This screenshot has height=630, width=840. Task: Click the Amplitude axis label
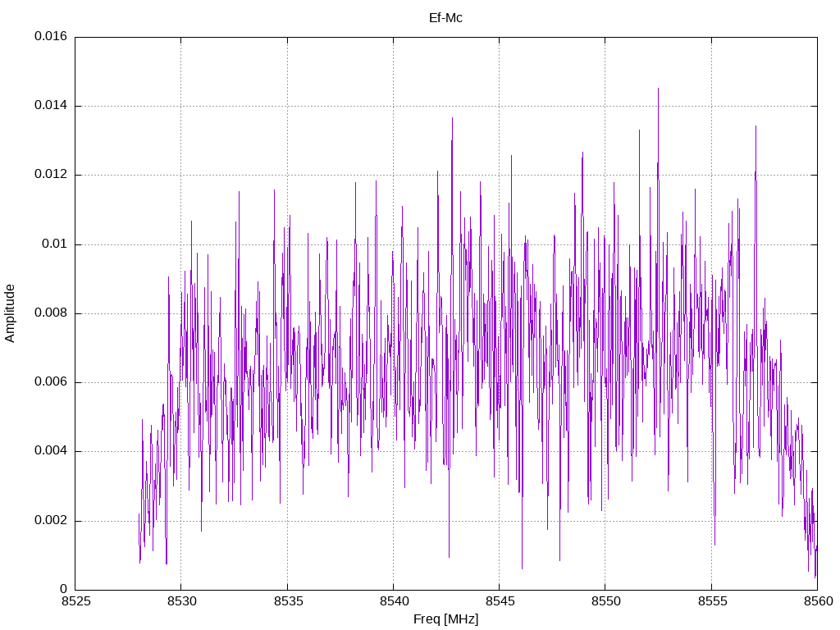click(10, 313)
